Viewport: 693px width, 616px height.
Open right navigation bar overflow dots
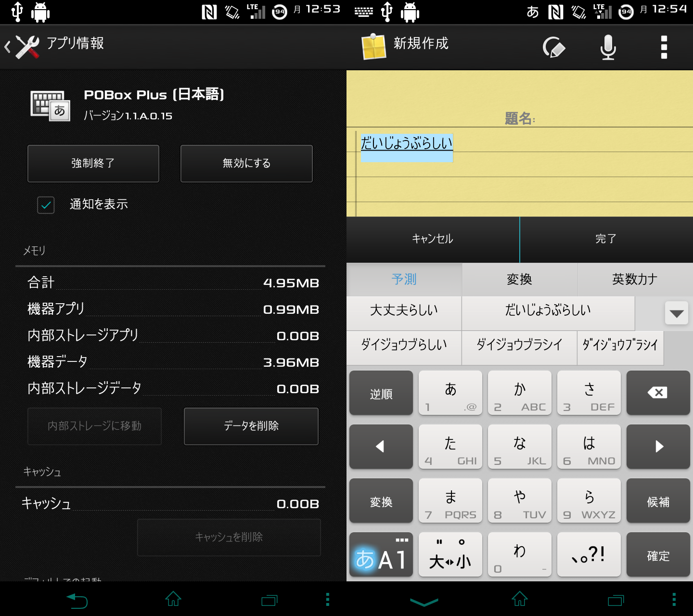[674, 599]
